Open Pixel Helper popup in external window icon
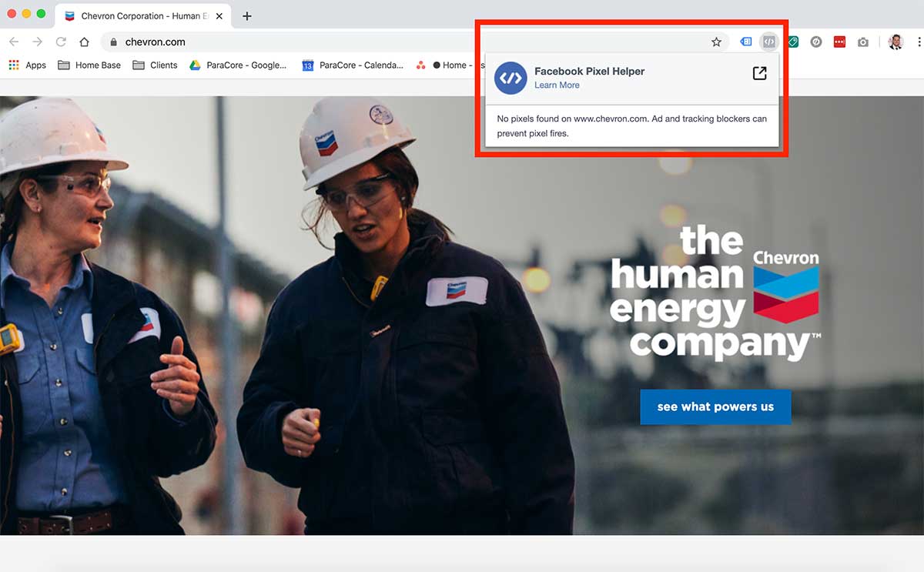 point(759,73)
